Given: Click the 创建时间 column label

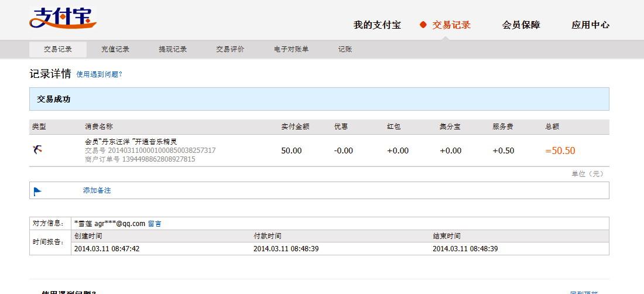Looking at the screenshot, I should tap(88, 236).
